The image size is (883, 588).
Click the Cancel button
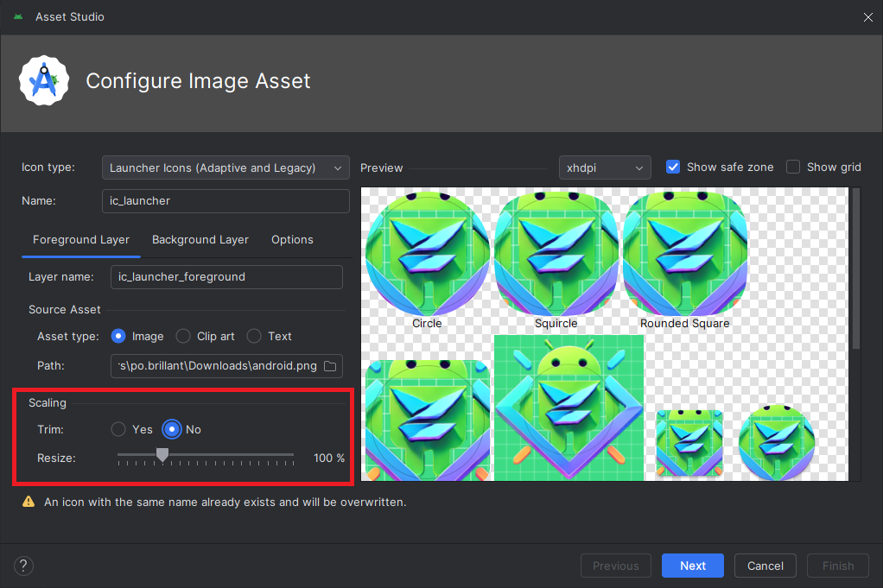765,566
